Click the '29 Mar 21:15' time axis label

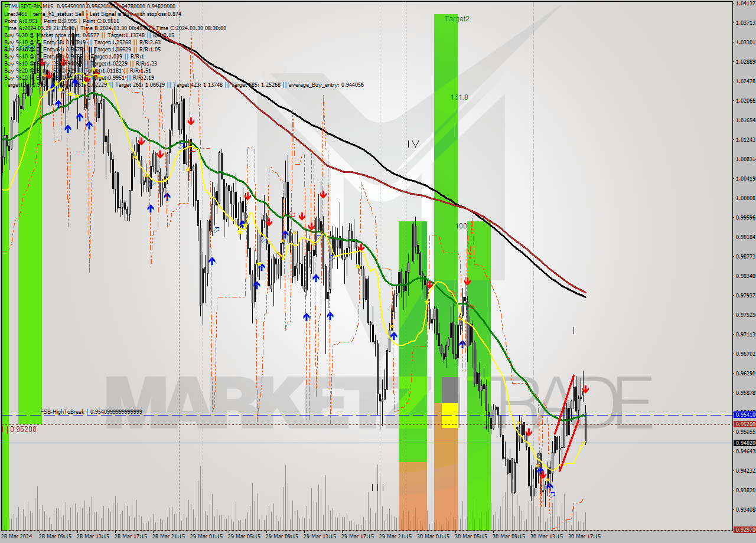coord(395,537)
